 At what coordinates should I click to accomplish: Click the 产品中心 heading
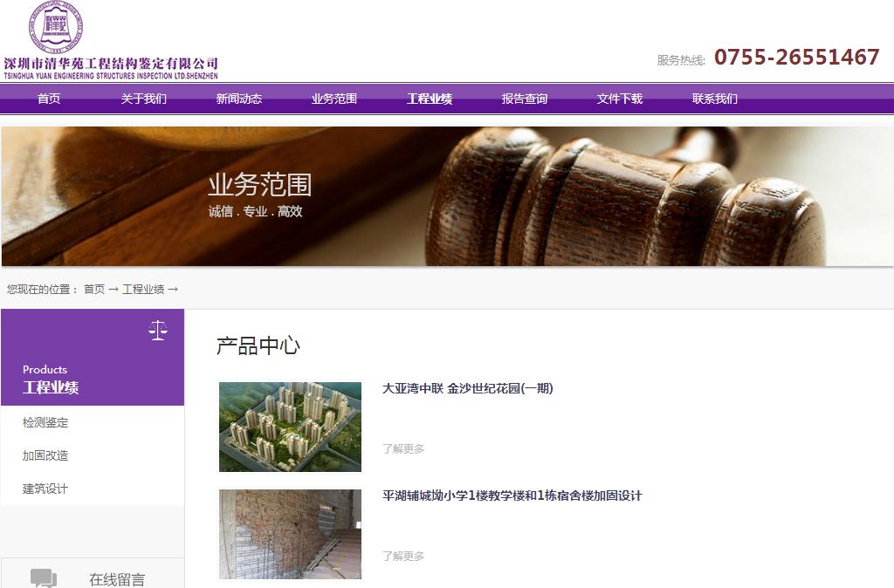coord(258,345)
